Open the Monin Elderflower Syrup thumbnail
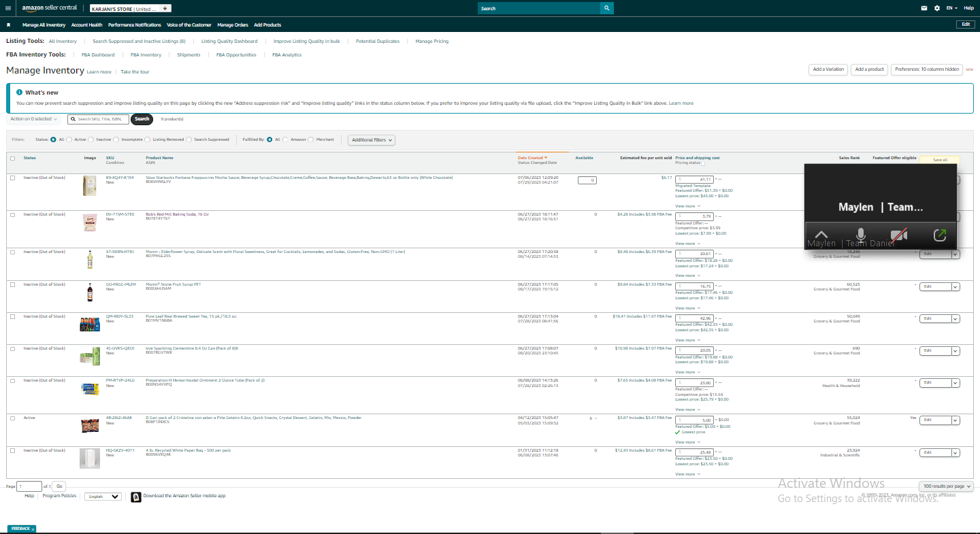This screenshot has height=534, width=980. tap(89, 259)
